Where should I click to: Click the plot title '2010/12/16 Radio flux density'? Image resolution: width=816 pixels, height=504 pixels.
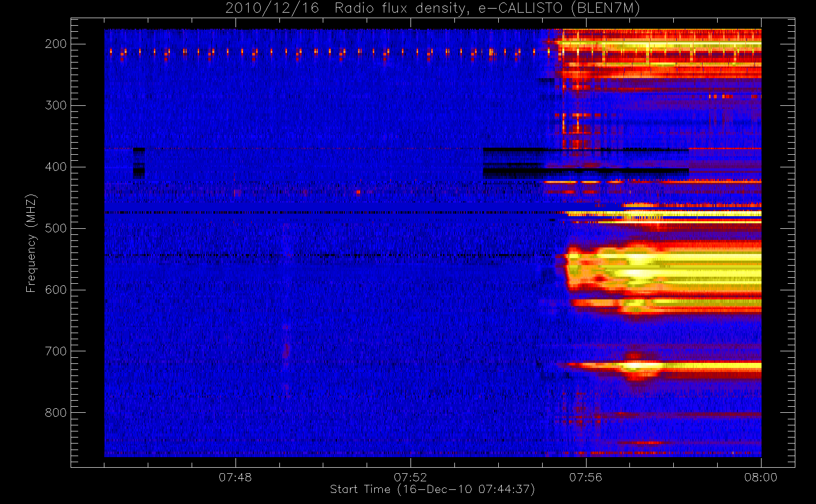[x=432, y=8]
